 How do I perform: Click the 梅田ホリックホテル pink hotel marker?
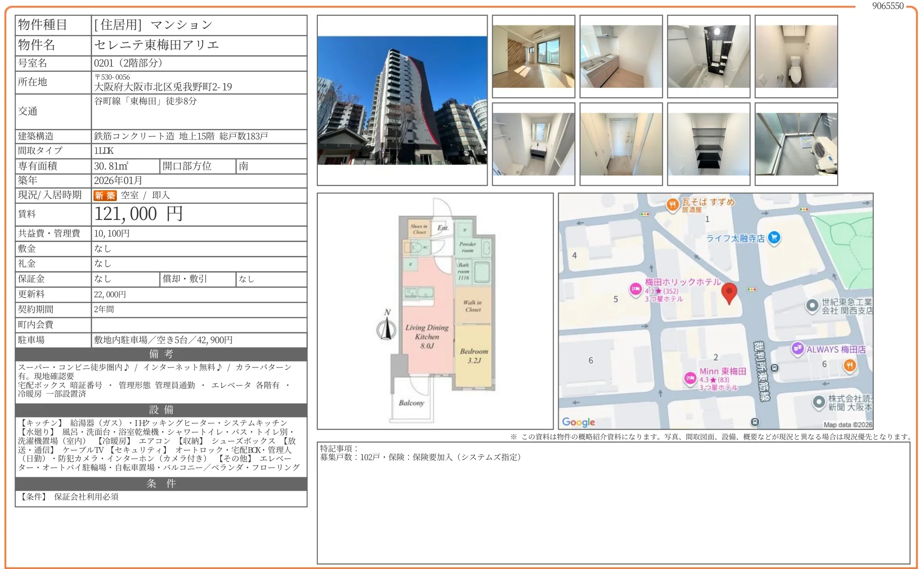(x=635, y=289)
